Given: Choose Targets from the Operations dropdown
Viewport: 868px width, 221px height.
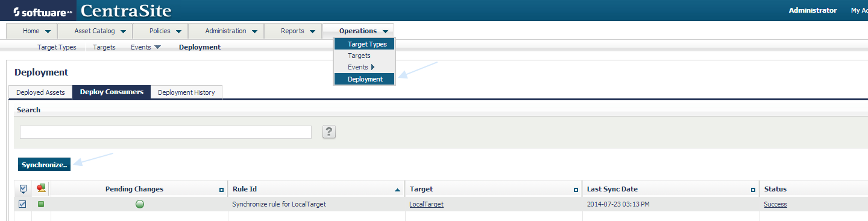Looking at the screenshot, I should [x=364, y=56].
